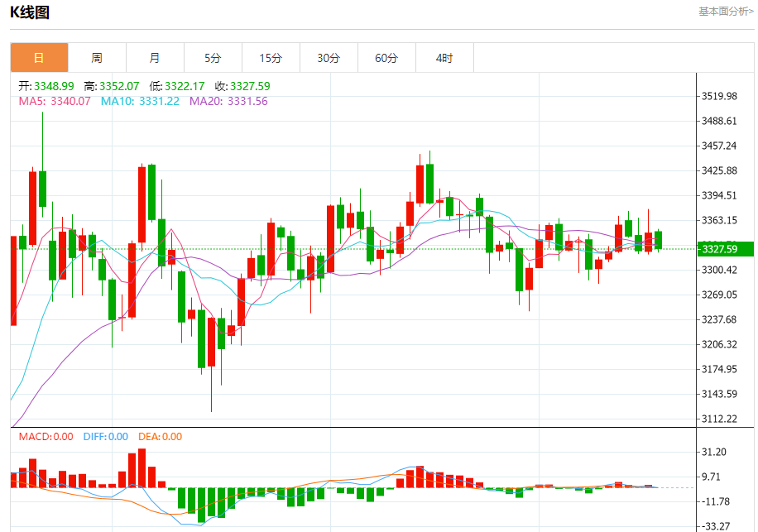Open the 5分 timeframe tab

[x=213, y=58]
